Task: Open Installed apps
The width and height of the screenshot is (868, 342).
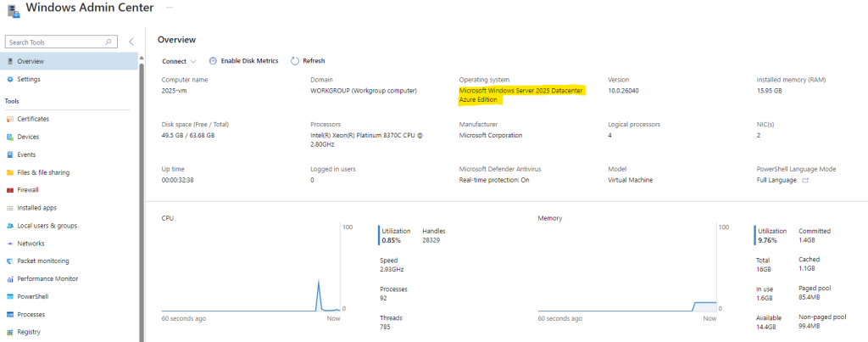Action: click(x=69, y=208)
